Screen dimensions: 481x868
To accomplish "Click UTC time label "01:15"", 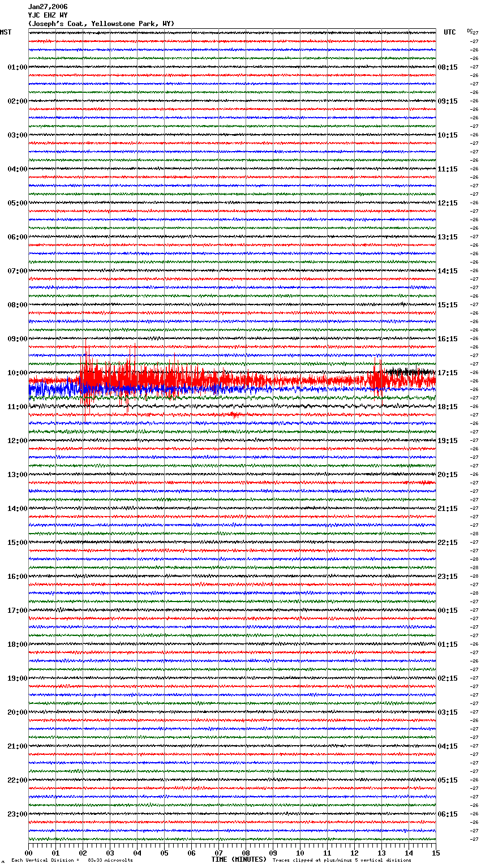I will tap(448, 644).
